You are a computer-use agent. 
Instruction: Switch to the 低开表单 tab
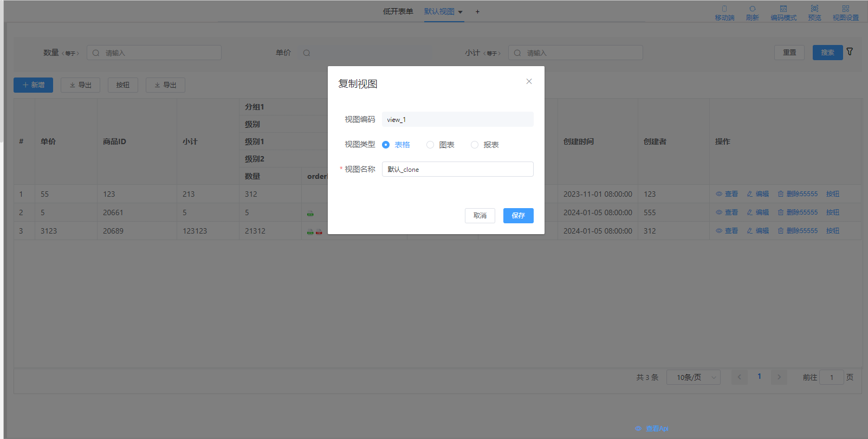click(398, 11)
